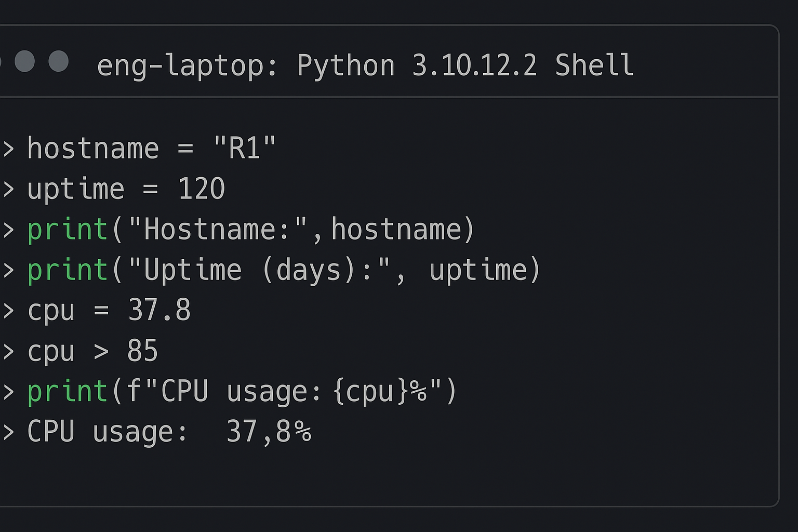Click the chevron before the CPU usage output
Screen dimensions: 798x532
(x=7, y=431)
